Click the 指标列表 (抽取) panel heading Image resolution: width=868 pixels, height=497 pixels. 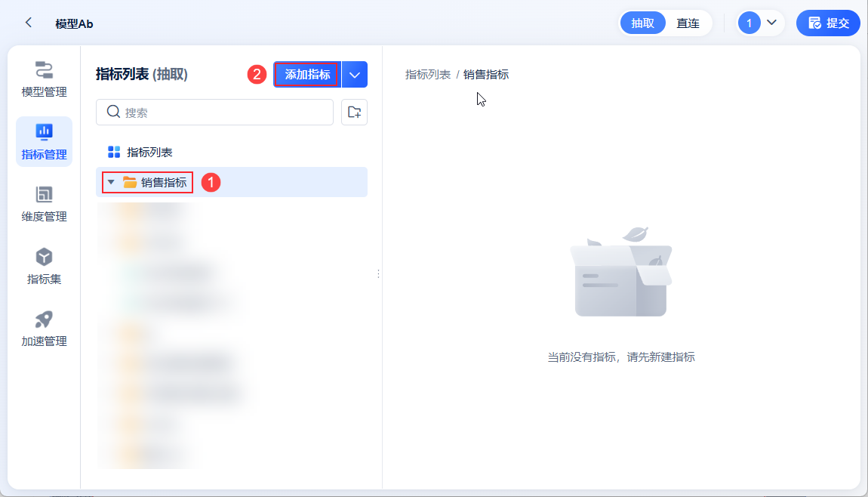[142, 74]
